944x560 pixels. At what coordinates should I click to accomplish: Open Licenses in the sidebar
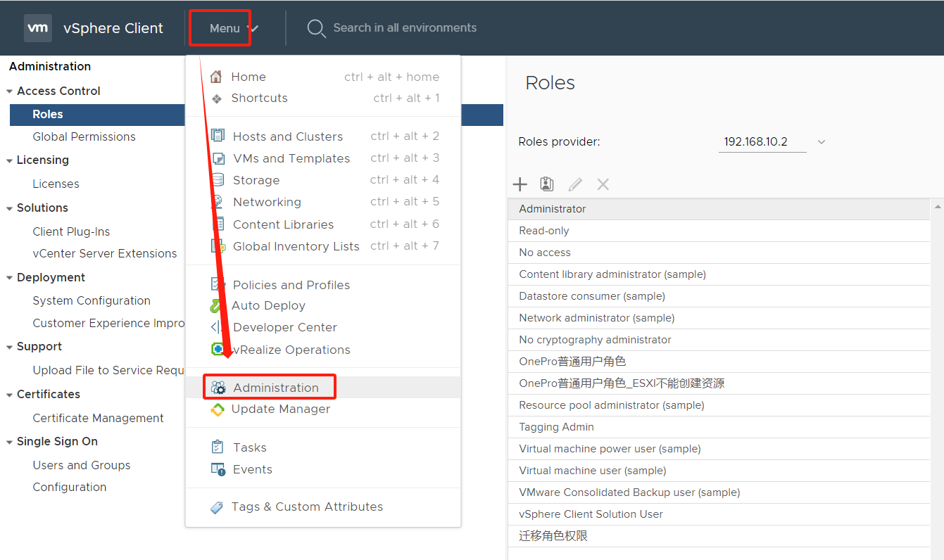point(56,184)
